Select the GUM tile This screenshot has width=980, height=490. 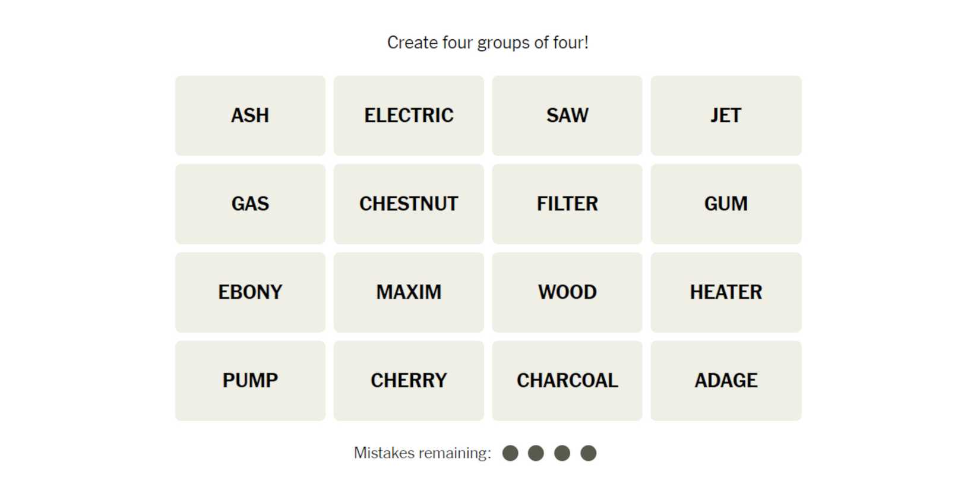click(726, 204)
